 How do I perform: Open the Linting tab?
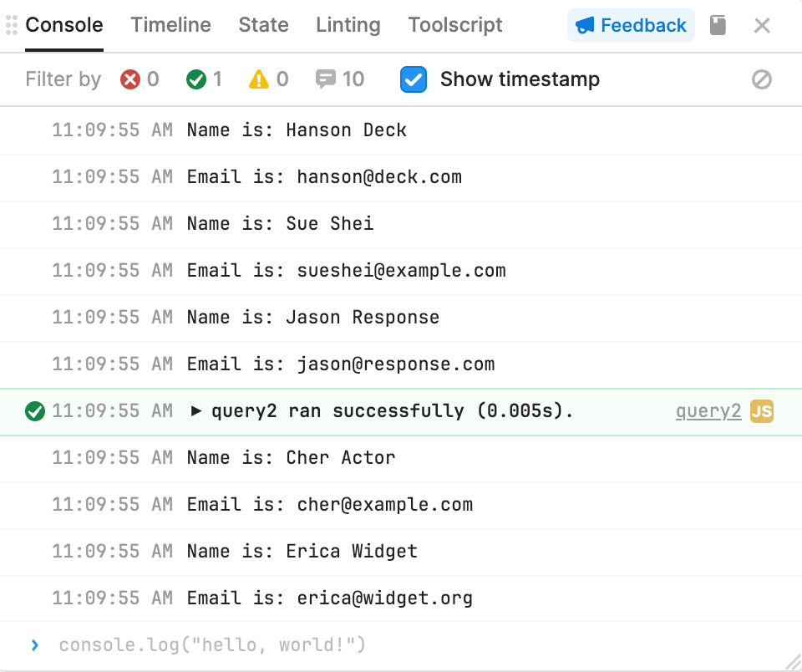click(348, 25)
